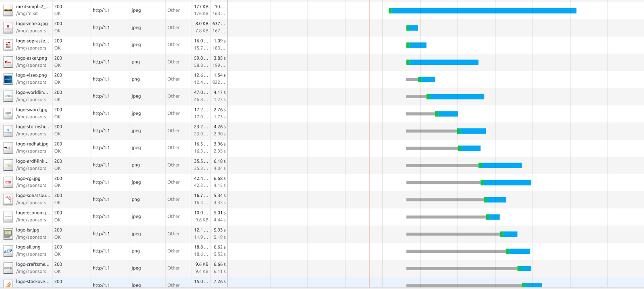Click the logo-isr.jpg thumbnail icon
Image resolution: width=644 pixels, height=289 pixels.
[8, 234]
